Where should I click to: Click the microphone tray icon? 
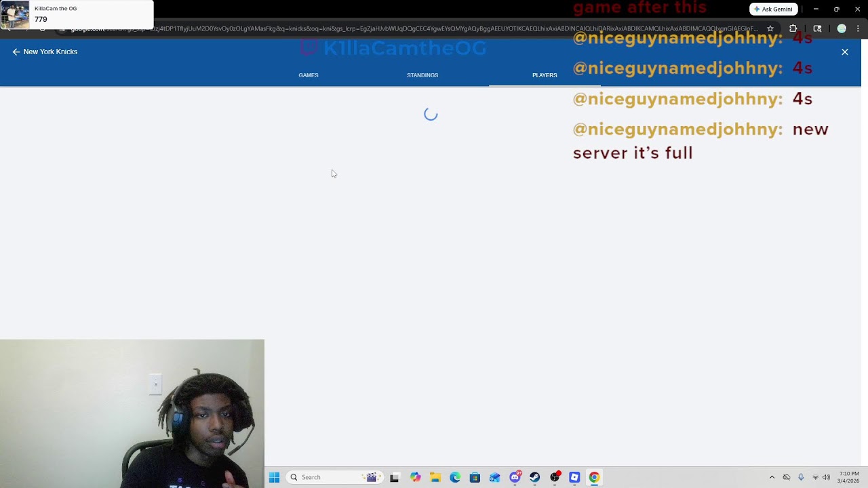point(801,477)
